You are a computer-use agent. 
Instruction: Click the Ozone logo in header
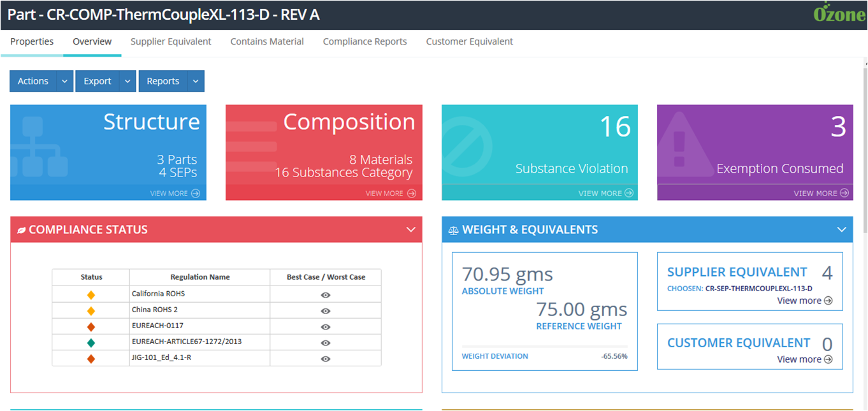(x=839, y=14)
